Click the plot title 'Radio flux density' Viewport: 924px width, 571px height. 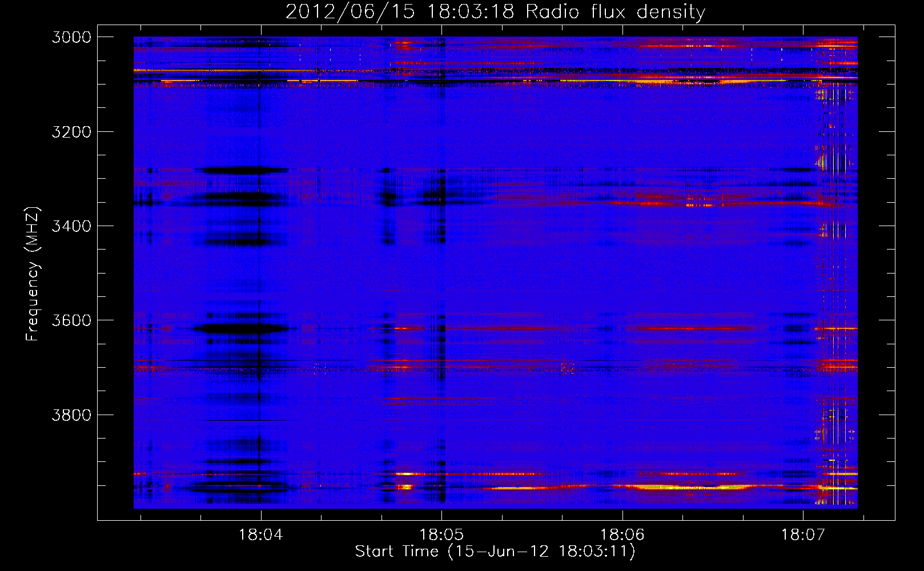495,12
